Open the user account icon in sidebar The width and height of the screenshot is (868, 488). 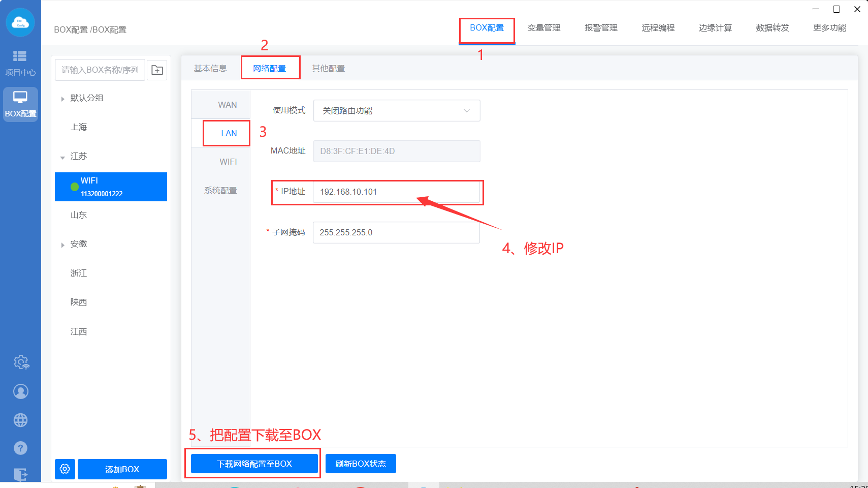[21, 391]
